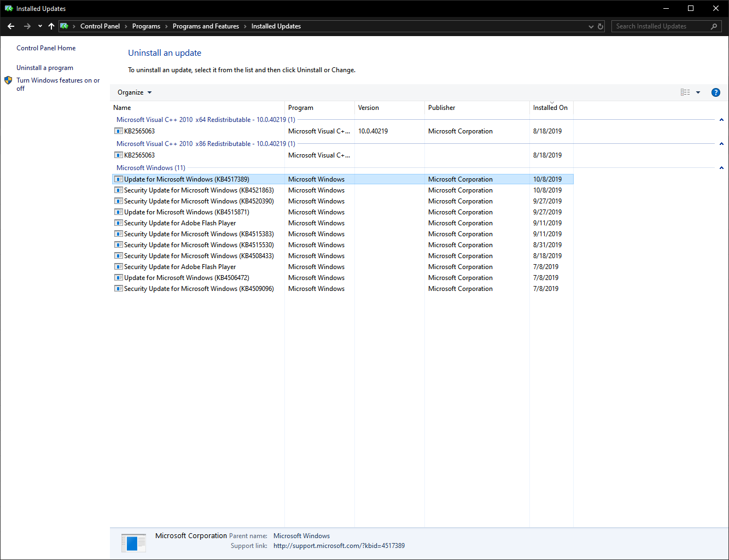Viewport: 729px width, 560px height.
Task: Click the shield icon beside Windows features
Action: (8, 80)
